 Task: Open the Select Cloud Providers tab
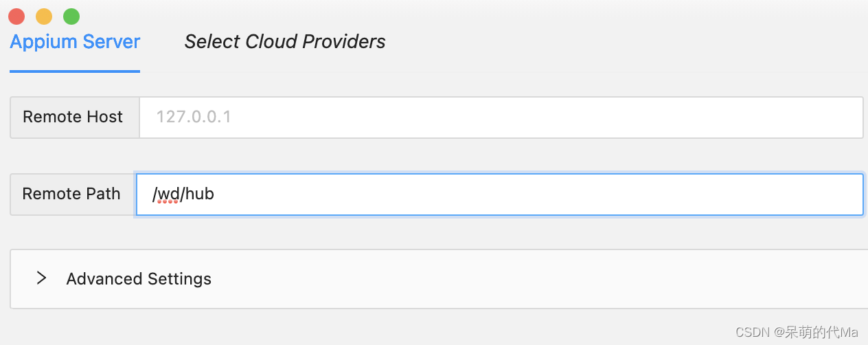pos(284,42)
